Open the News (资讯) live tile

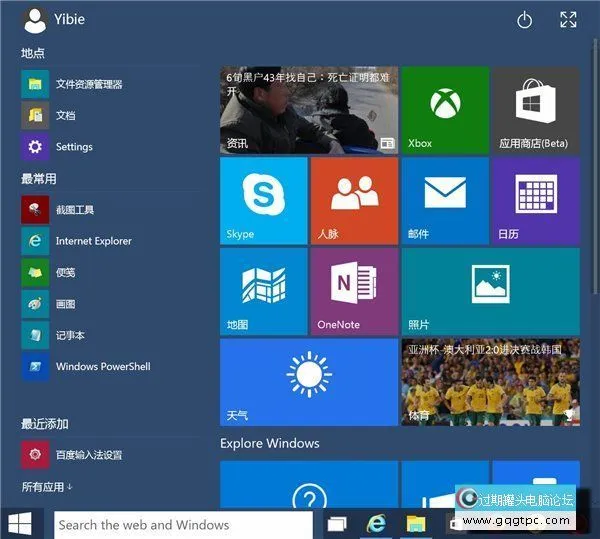coord(308,110)
